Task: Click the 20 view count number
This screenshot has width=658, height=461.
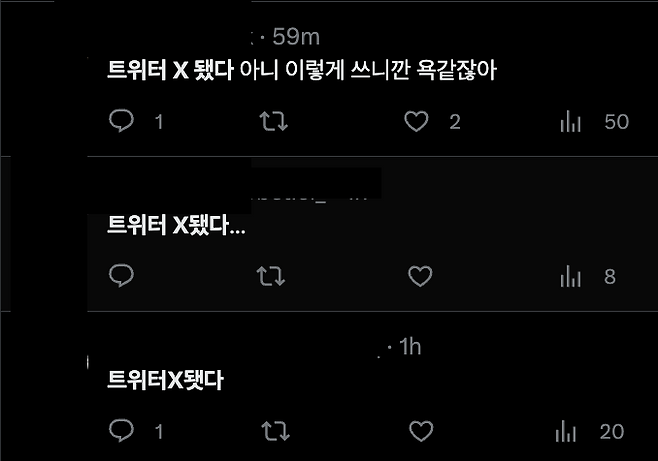Action: click(x=612, y=432)
